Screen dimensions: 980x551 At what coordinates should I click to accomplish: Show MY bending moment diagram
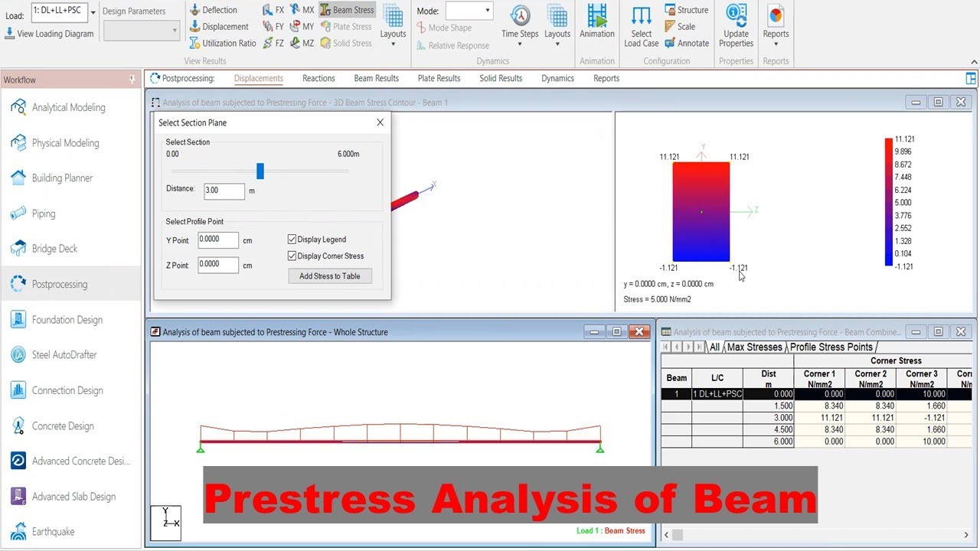point(302,27)
